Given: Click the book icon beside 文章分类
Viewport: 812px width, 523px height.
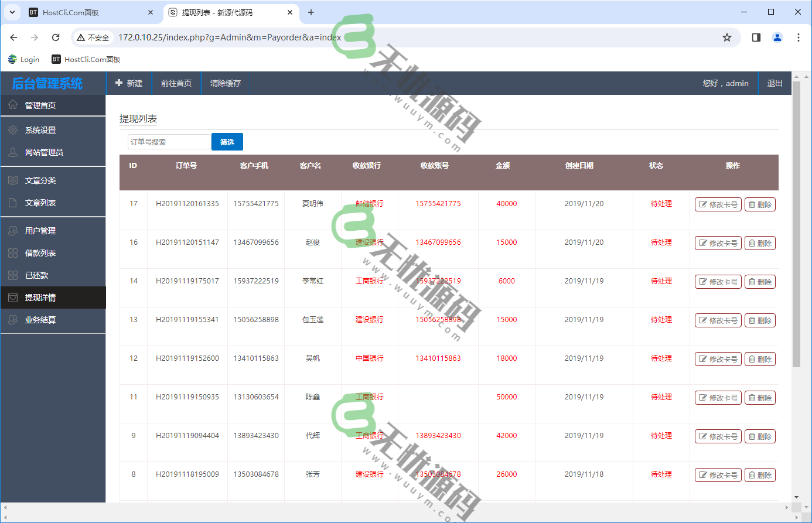Looking at the screenshot, I should pyautogui.click(x=13, y=180).
